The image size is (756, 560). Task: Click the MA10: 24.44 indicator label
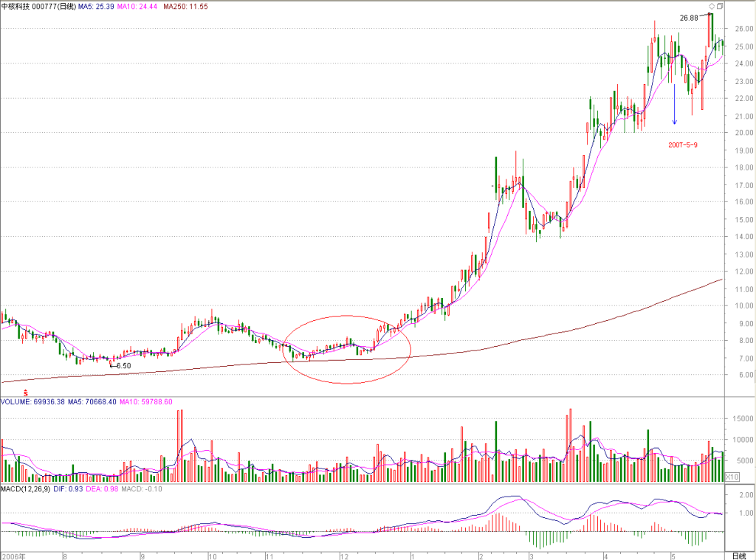click(x=137, y=7)
